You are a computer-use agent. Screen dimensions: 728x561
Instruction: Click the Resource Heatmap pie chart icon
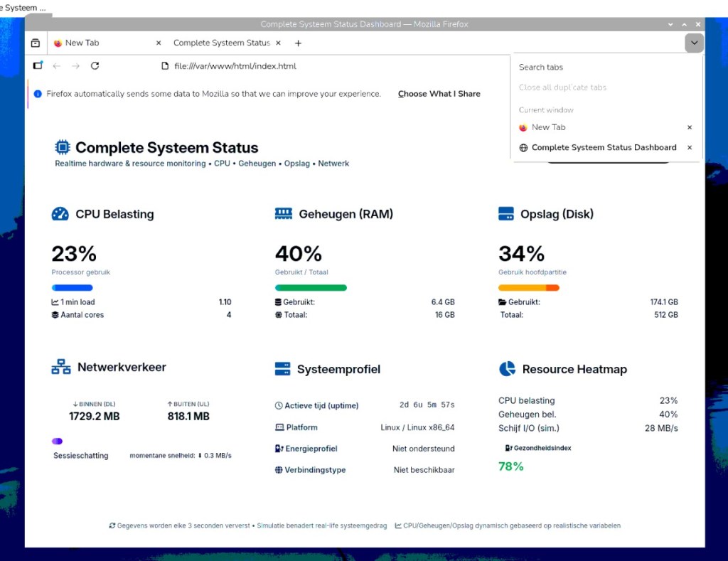tap(507, 369)
